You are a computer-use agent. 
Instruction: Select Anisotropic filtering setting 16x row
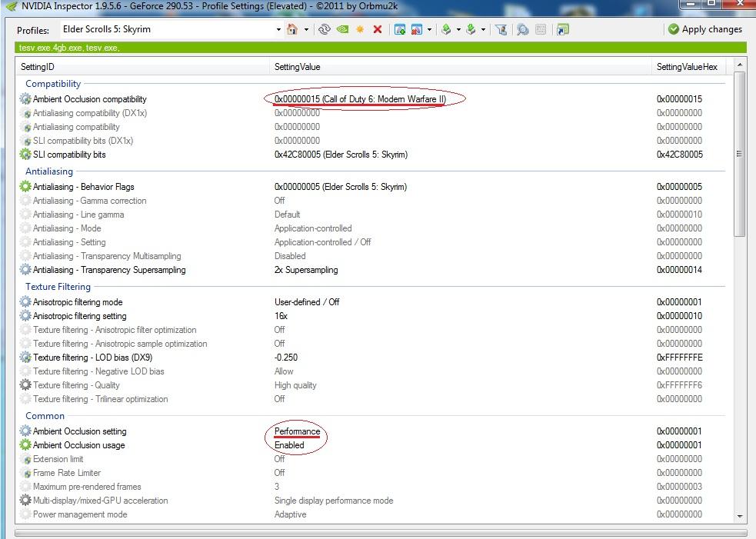click(79, 316)
